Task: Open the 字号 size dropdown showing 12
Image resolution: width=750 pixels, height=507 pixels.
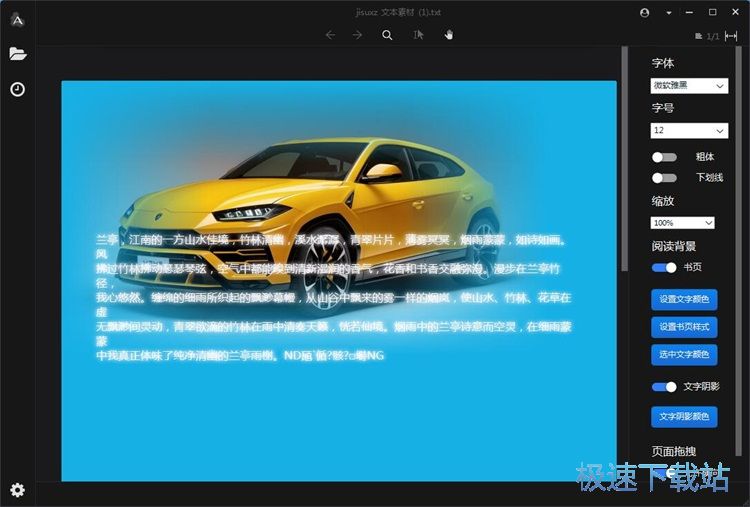Action: coord(689,131)
